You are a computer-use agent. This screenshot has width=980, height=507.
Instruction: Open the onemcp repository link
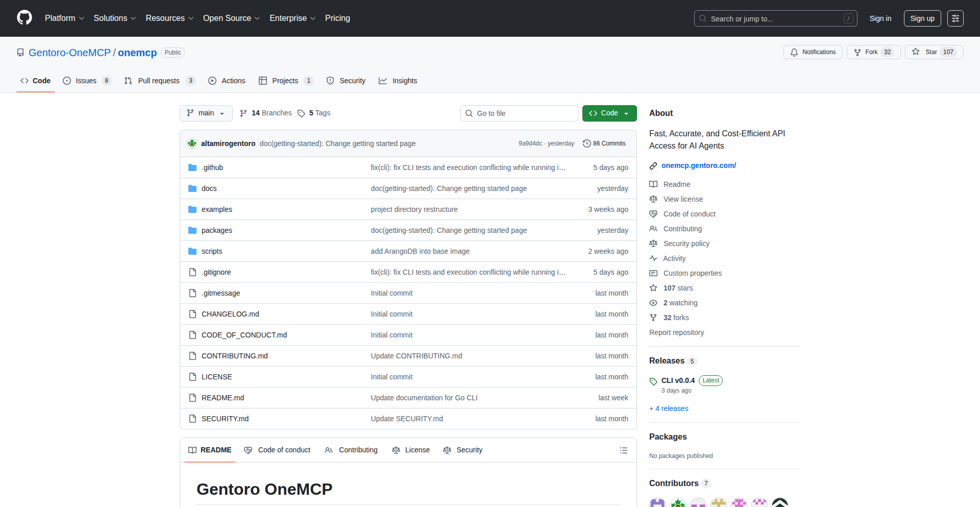point(137,53)
